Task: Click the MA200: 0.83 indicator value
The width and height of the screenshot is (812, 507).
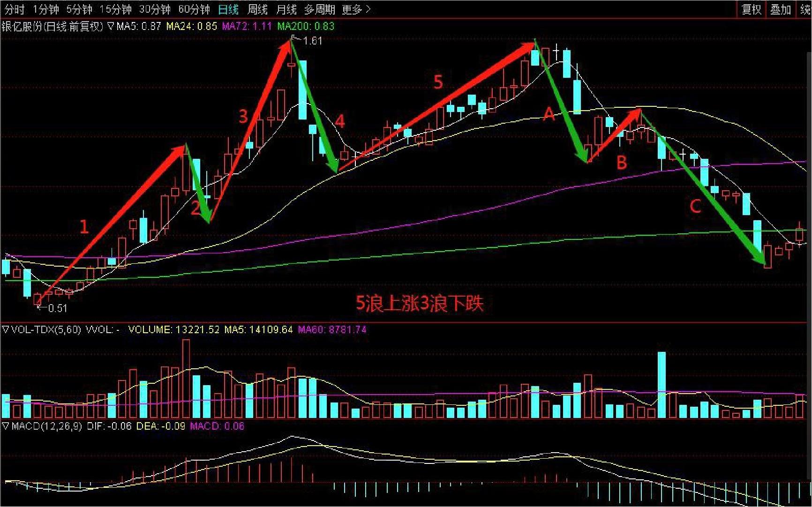Action: (x=306, y=26)
